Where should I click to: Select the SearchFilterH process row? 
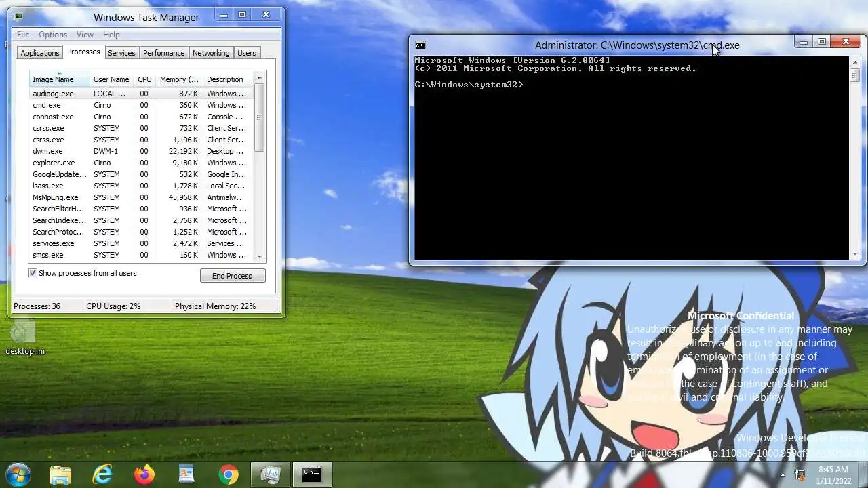pyautogui.click(x=141, y=209)
